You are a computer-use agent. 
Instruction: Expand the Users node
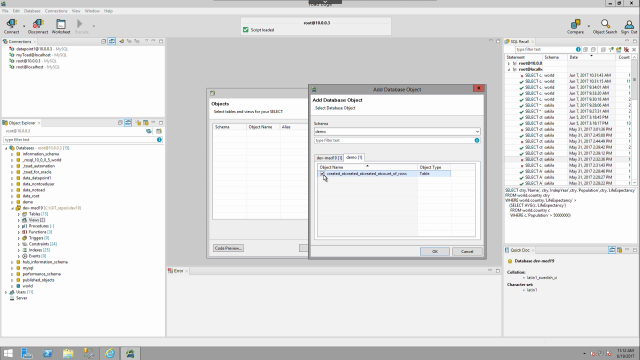(6, 292)
